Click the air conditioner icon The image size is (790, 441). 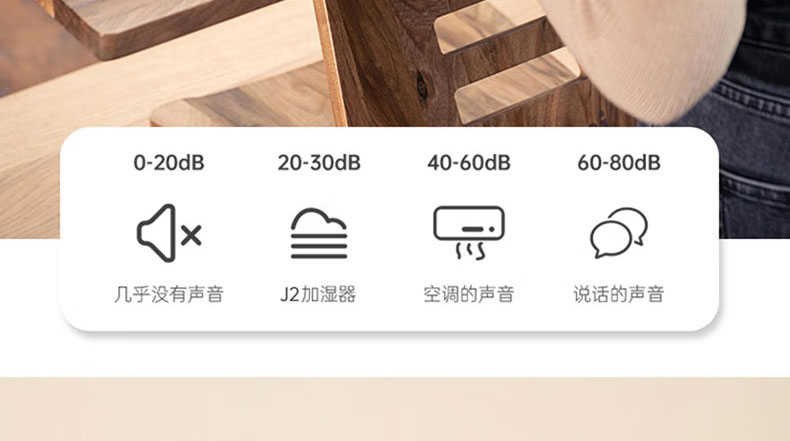[x=469, y=233]
